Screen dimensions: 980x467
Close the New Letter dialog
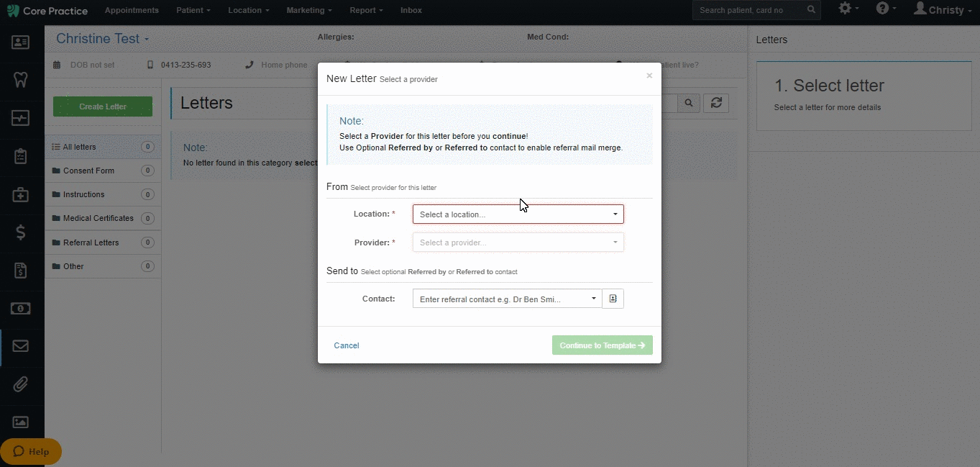649,76
